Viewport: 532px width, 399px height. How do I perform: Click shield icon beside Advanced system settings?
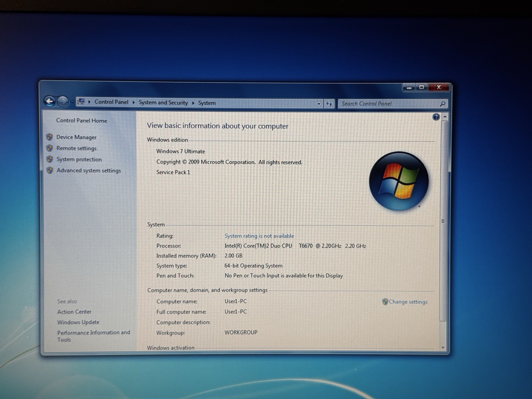pos(50,170)
